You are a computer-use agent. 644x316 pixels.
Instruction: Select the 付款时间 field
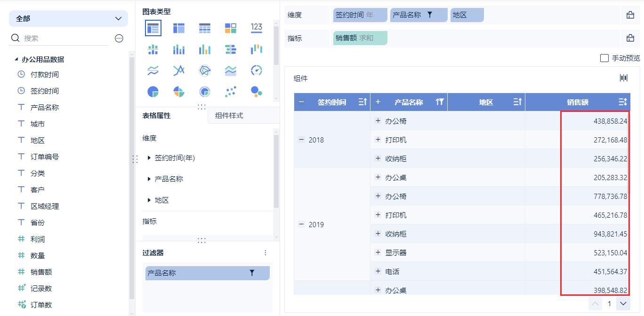pos(45,74)
